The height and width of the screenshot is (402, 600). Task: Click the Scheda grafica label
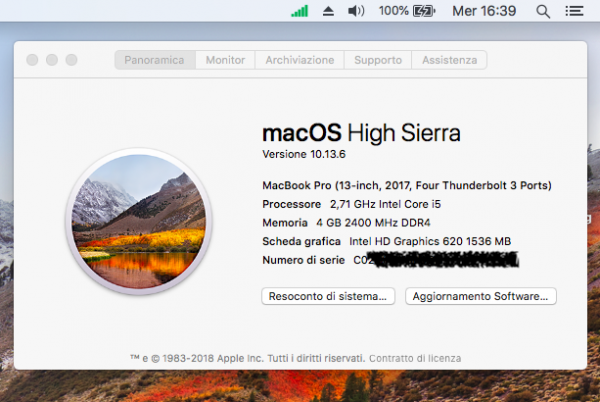coord(301,241)
